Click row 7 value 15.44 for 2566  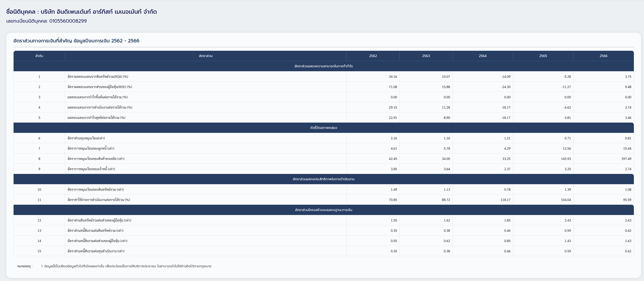coord(627,148)
